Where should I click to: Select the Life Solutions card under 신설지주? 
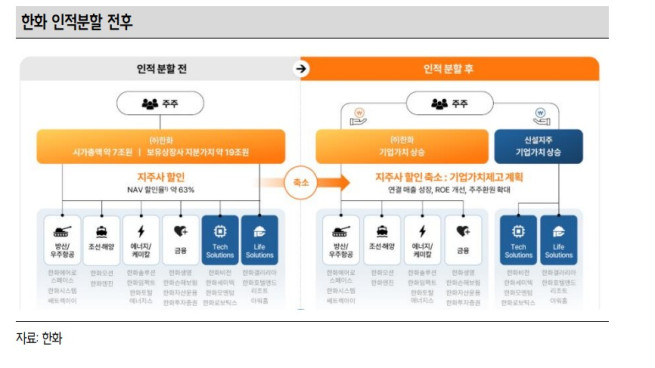click(x=559, y=240)
